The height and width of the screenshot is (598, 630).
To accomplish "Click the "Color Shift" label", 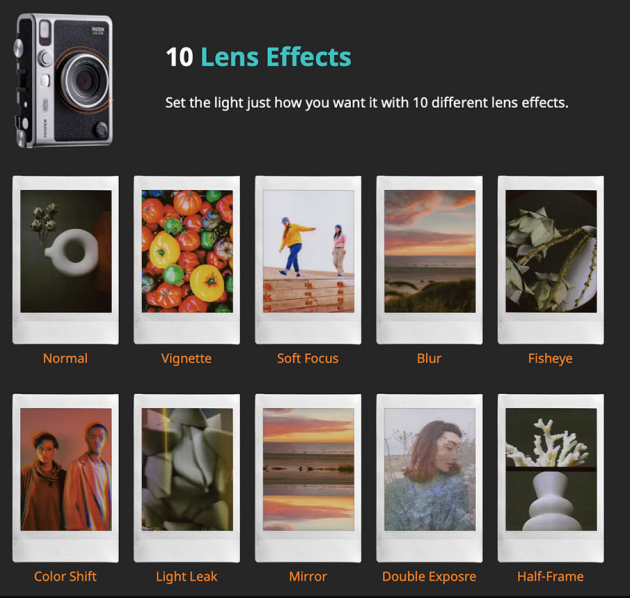I will coord(65,576).
